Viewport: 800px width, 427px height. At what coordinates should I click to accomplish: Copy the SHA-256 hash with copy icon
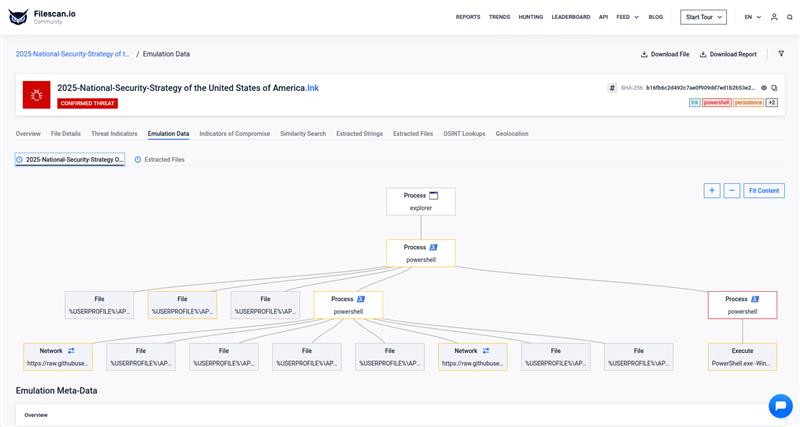click(x=774, y=88)
